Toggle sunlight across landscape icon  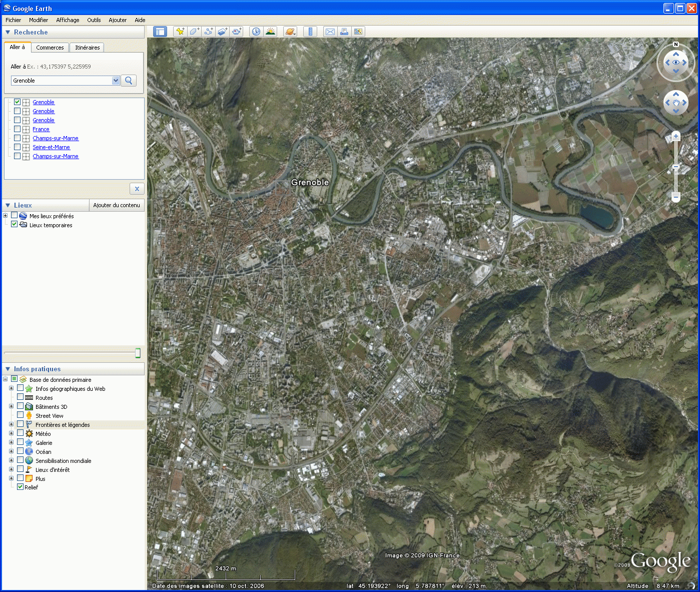pos(270,32)
